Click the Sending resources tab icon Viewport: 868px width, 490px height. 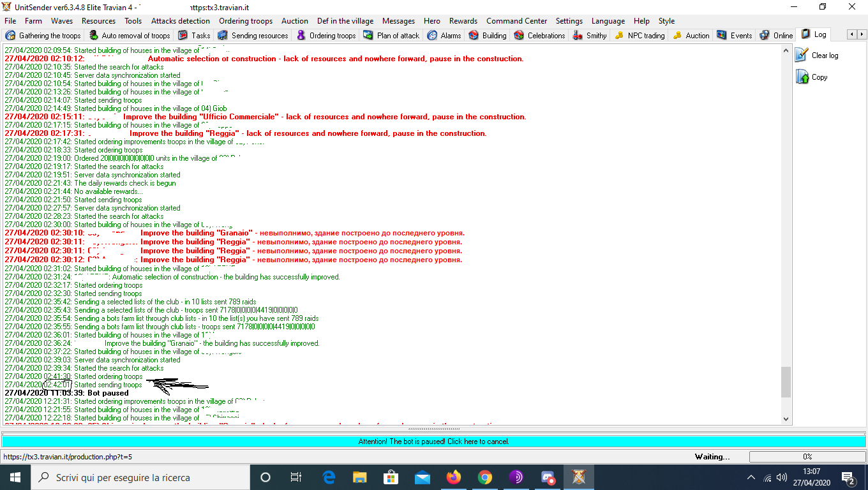coord(223,36)
